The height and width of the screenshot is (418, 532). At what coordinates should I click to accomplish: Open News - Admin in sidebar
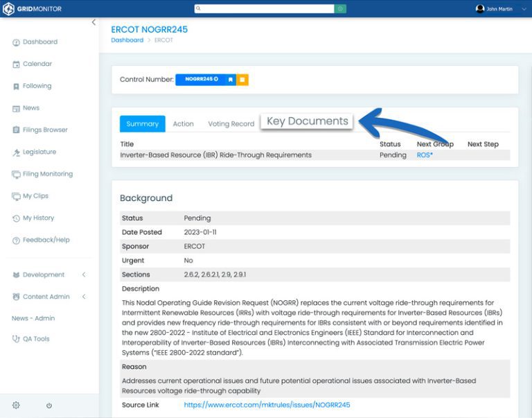[x=33, y=318]
